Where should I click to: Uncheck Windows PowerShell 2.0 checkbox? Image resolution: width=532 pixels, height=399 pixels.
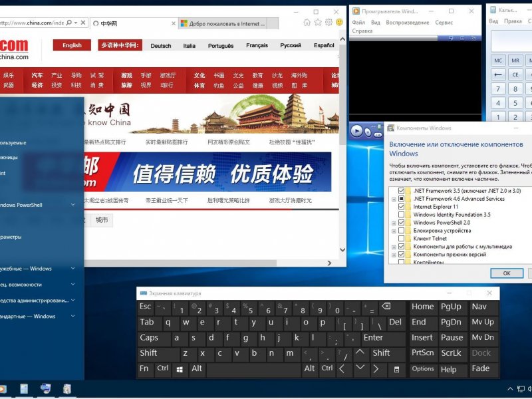click(402, 223)
